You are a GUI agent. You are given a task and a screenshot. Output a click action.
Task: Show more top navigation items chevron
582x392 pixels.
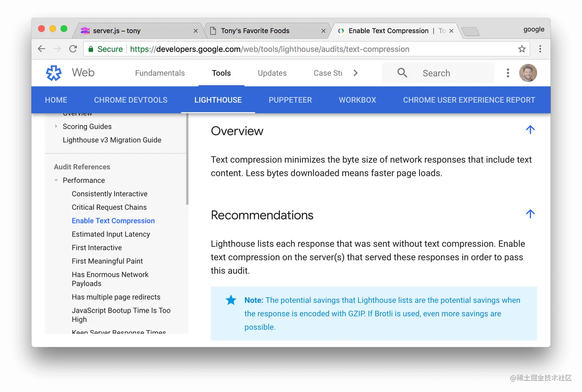pos(356,73)
